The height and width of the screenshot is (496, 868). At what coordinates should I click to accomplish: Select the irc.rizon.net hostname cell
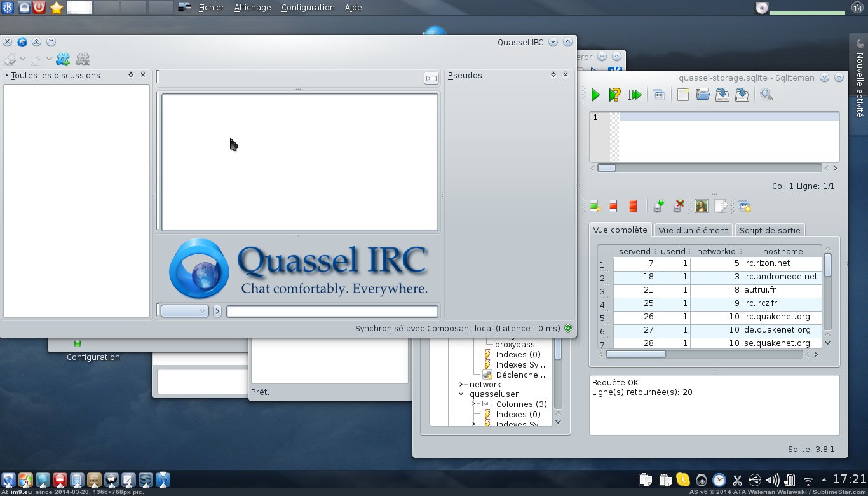[782, 263]
